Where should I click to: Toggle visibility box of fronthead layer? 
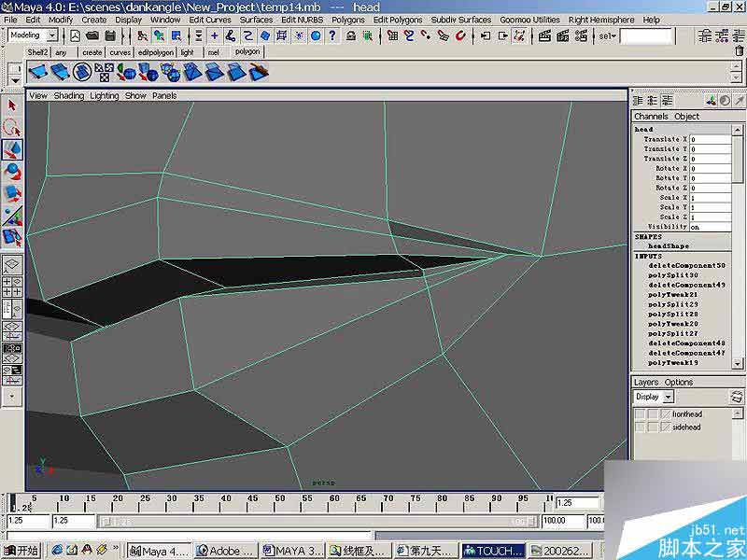[x=641, y=413]
